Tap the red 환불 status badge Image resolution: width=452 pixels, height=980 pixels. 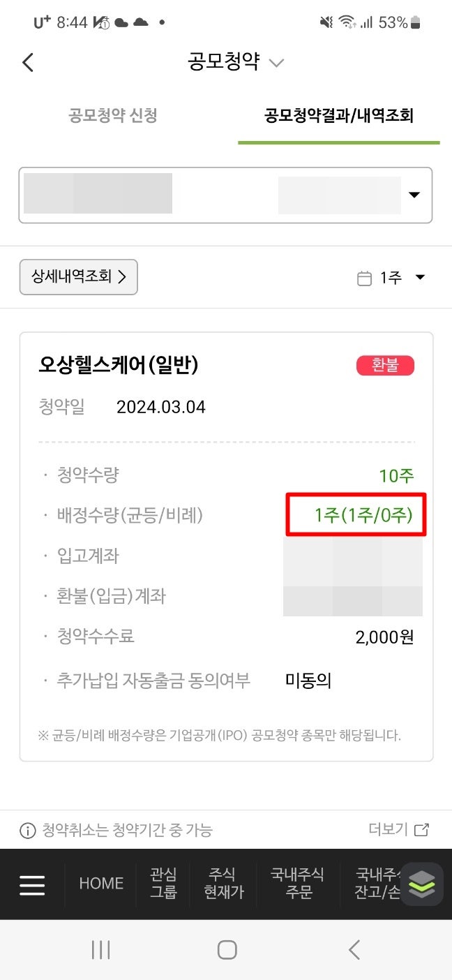[x=385, y=365]
